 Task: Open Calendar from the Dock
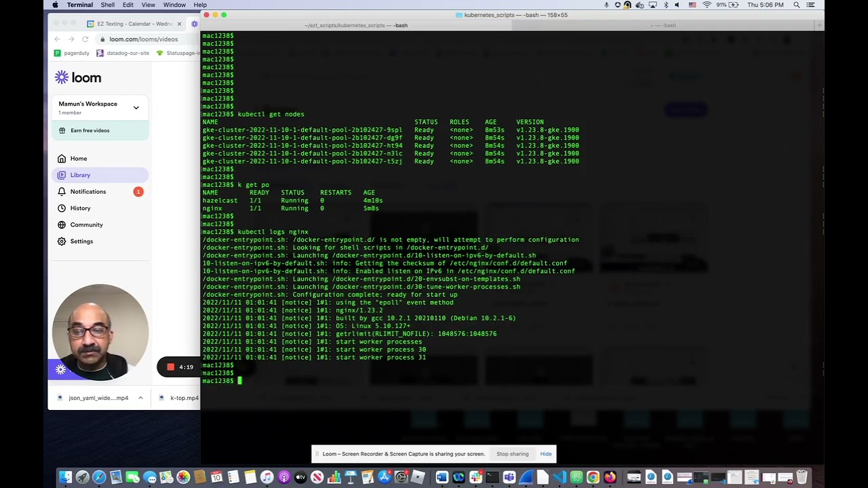click(x=216, y=477)
